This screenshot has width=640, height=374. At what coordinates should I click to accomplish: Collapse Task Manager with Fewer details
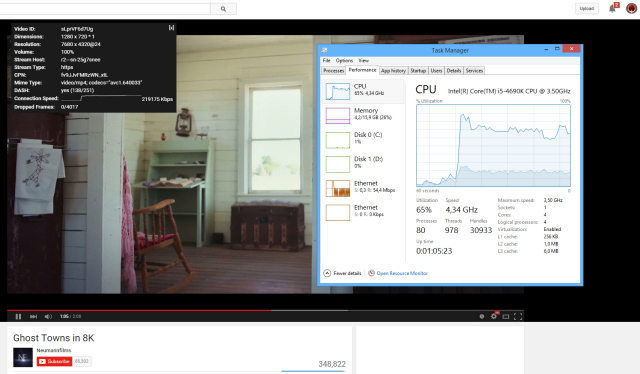coord(342,273)
